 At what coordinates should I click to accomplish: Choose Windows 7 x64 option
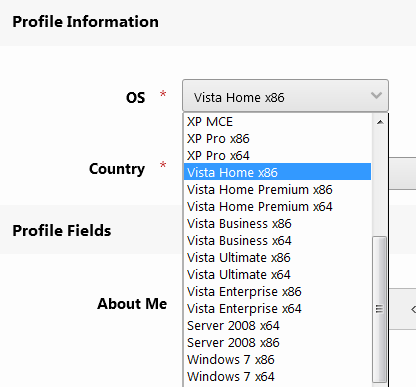pyautogui.click(x=277, y=376)
